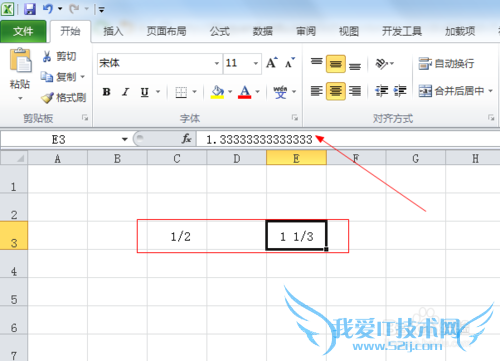Open the fill color dropdown arrow

click(x=230, y=92)
